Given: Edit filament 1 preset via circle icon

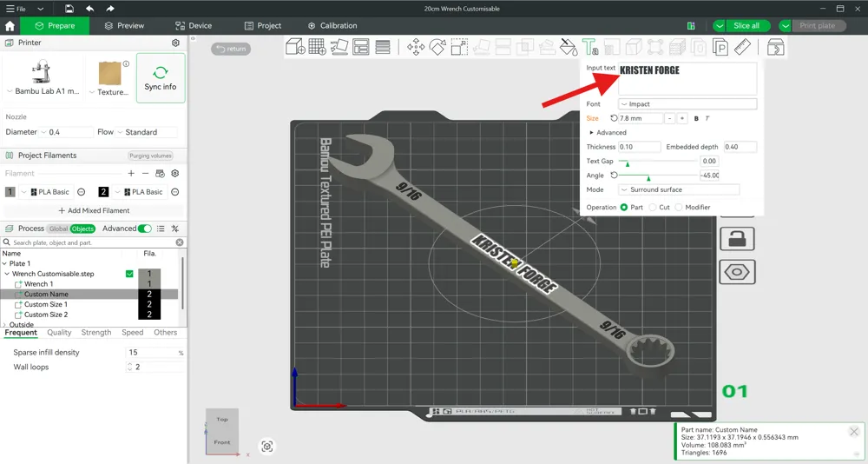Looking at the screenshot, I should pyautogui.click(x=82, y=192).
